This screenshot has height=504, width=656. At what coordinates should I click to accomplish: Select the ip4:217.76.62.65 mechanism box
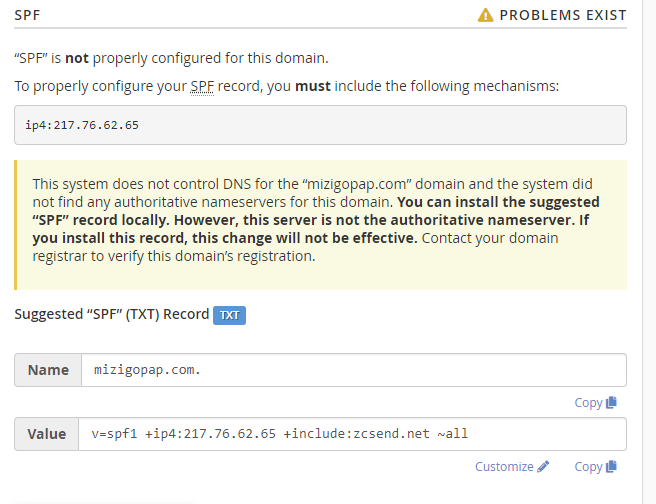320,125
